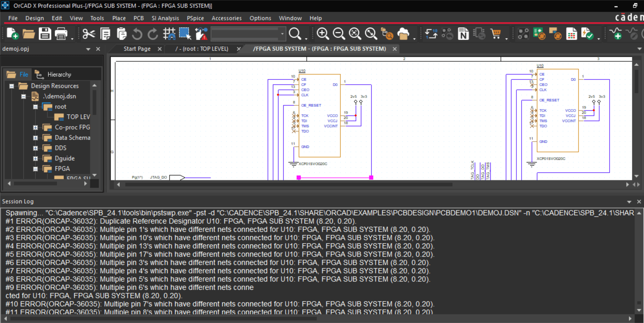Save the design with the floppy icon
The image size is (644, 323).
click(x=45, y=34)
